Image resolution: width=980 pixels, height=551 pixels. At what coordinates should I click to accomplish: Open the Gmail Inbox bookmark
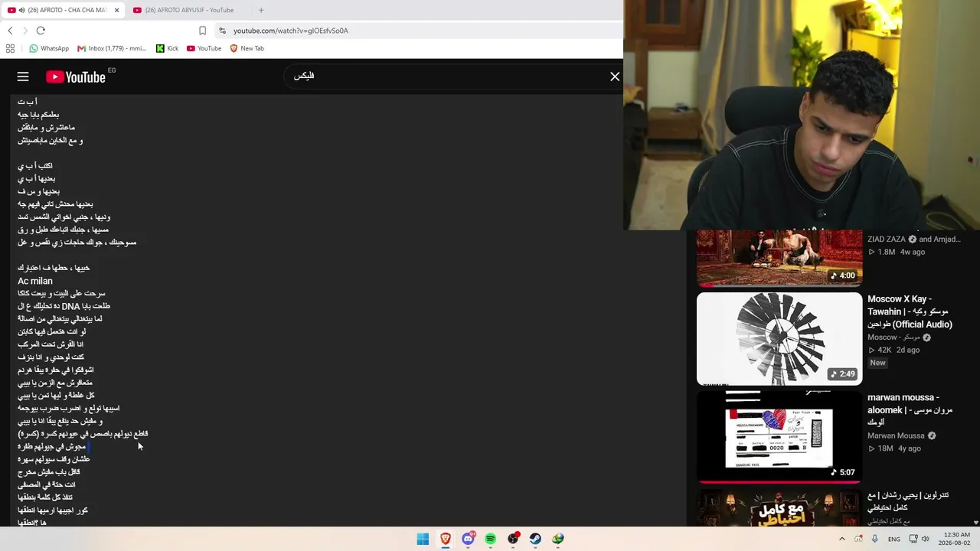pos(112,48)
